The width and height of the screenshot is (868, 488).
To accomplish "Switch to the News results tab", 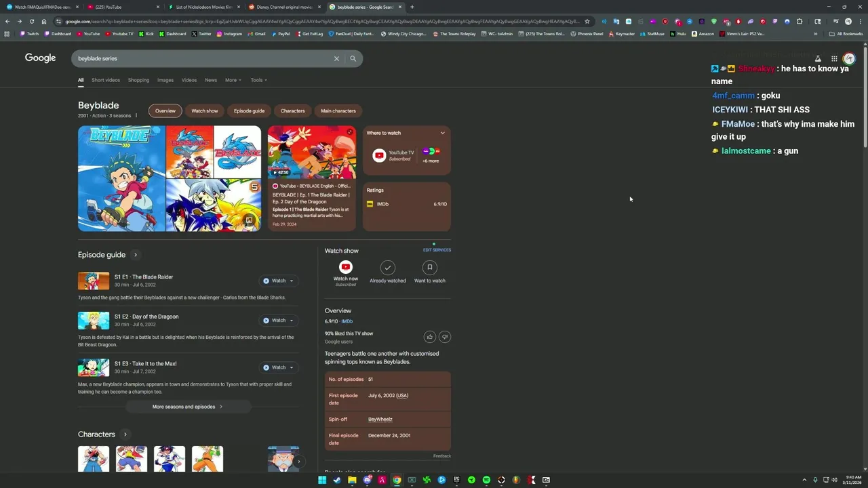I will coord(211,80).
